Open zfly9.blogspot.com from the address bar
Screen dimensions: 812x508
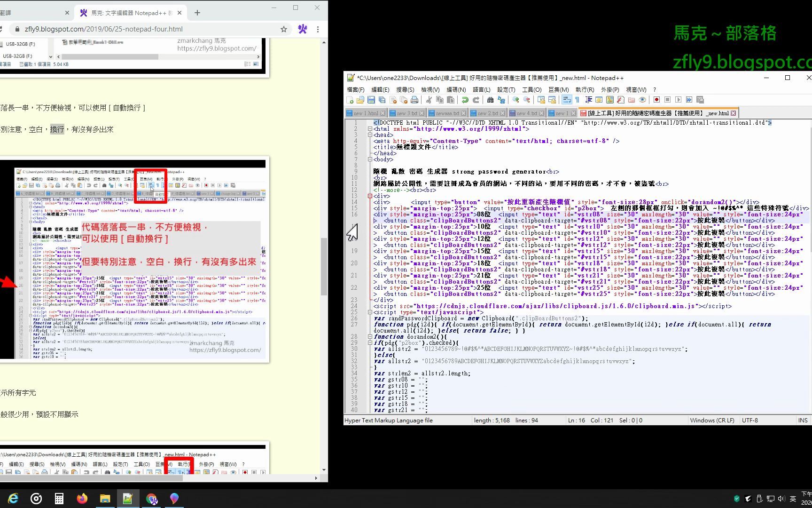coord(103,29)
